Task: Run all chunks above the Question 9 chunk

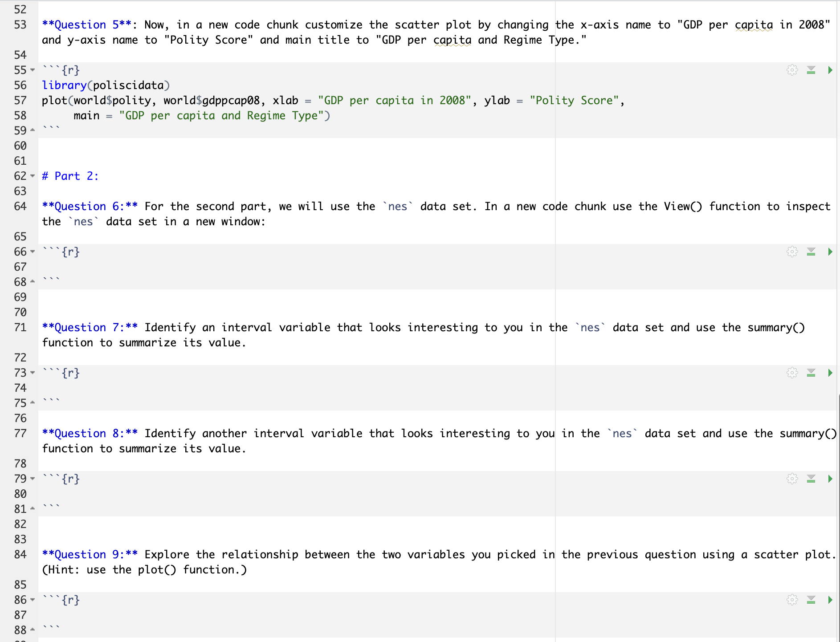Action: (x=811, y=600)
